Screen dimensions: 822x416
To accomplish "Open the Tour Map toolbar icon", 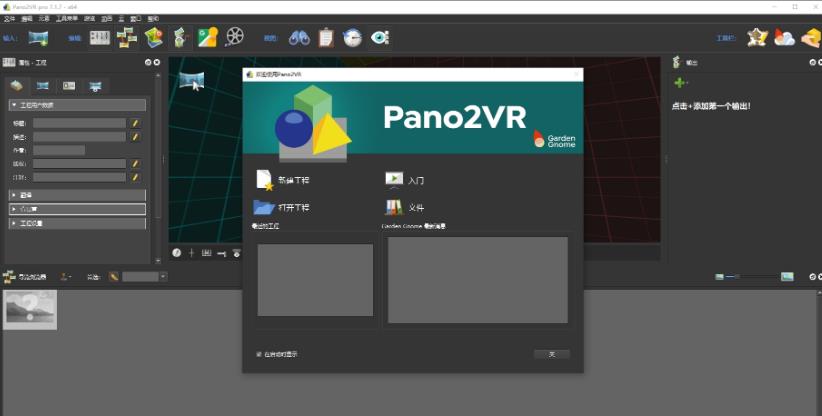I will [154, 38].
